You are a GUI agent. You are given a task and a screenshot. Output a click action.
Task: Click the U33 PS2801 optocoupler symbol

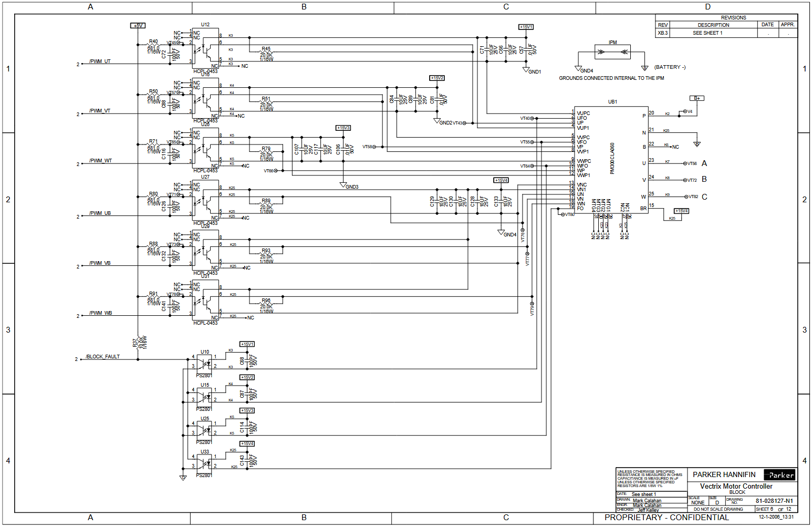[204, 462]
